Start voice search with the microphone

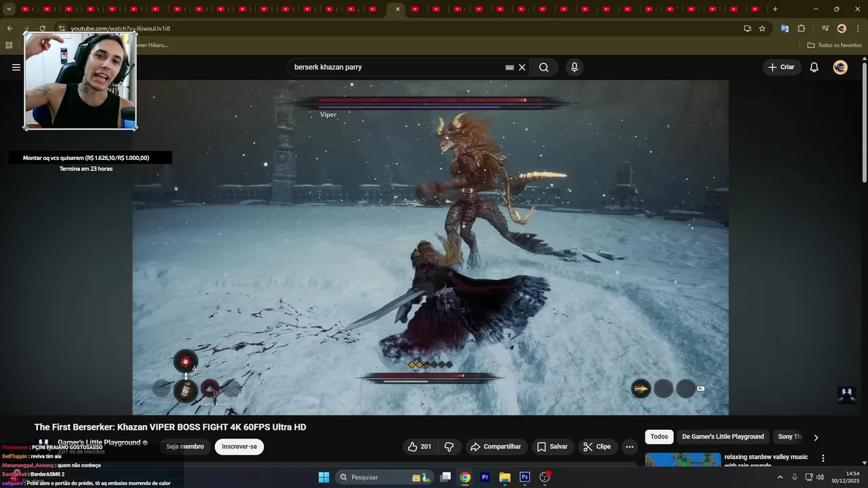click(x=574, y=67)
